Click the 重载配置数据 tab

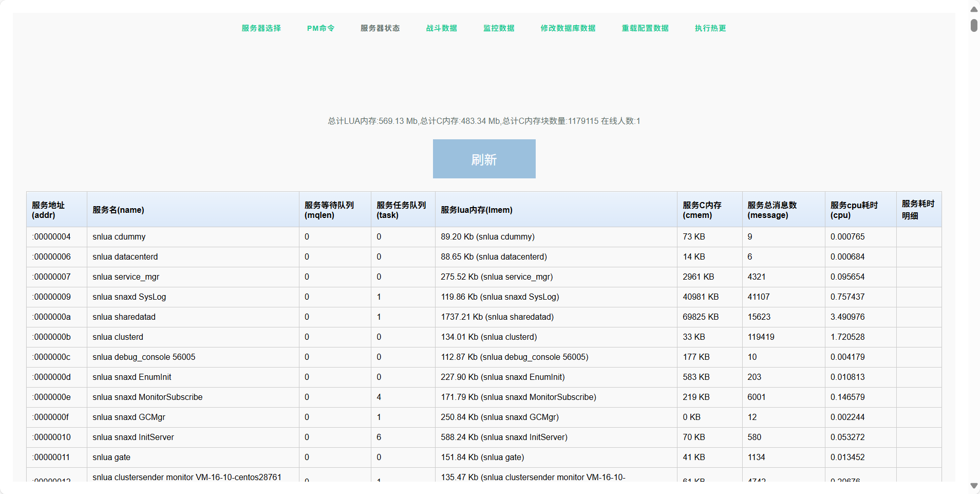(x=645, y=28)
